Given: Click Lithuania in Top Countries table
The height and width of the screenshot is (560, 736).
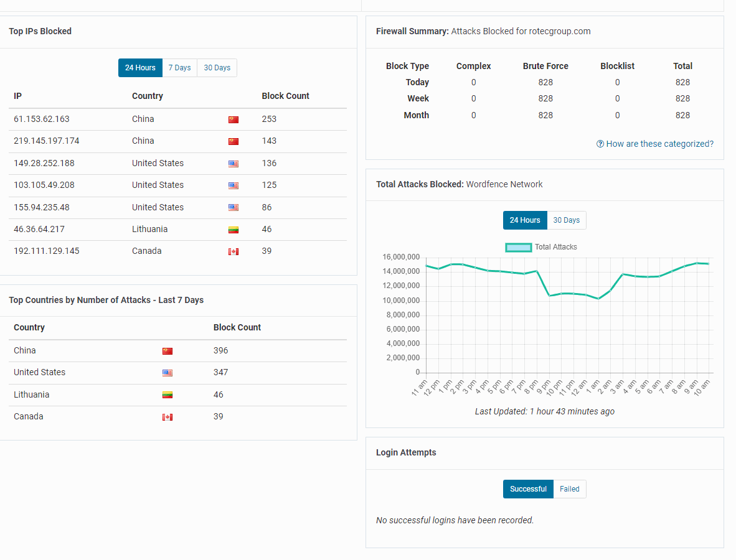Looking at the screenshot, I should click(x=32, y=394).
